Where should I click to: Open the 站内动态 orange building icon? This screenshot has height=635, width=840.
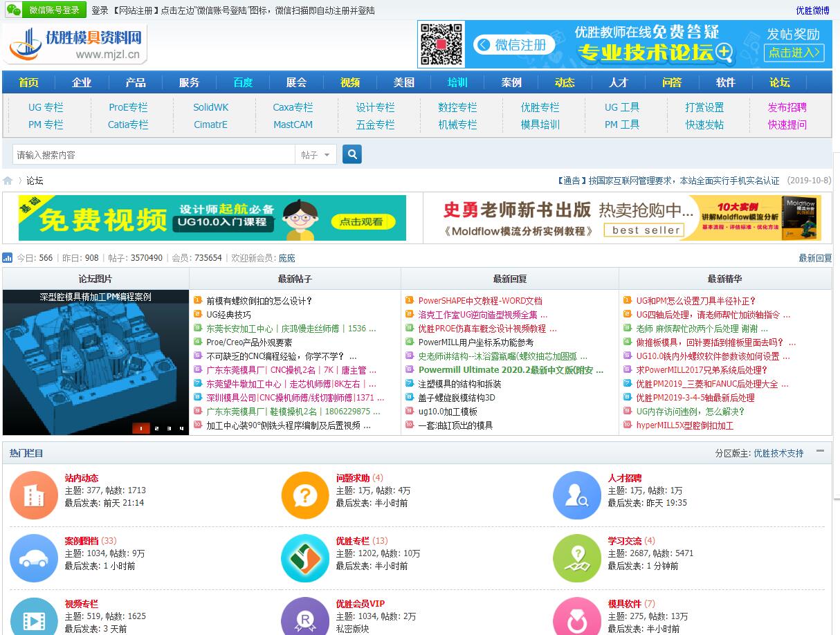[34, 495]
